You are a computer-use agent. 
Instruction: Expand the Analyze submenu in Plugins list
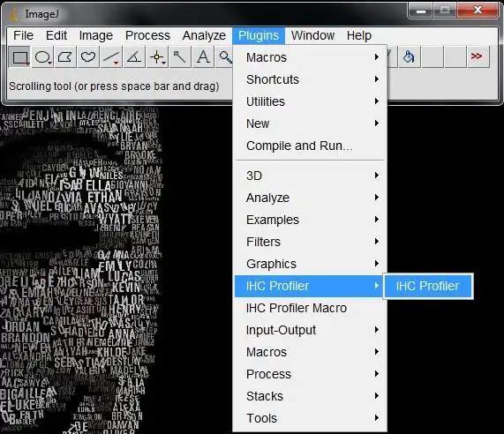[310, 198]
